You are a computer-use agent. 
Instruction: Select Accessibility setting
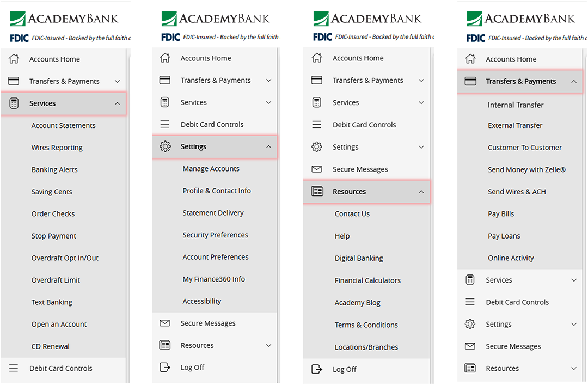click(202, 301)
